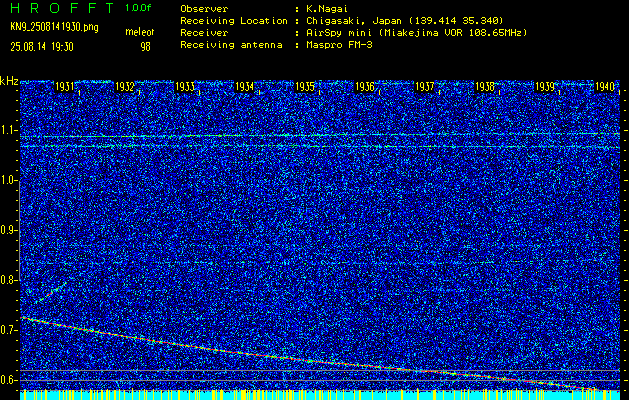Click the Receiving antenna field label
The image size is (629, 400).
[231, 45]
